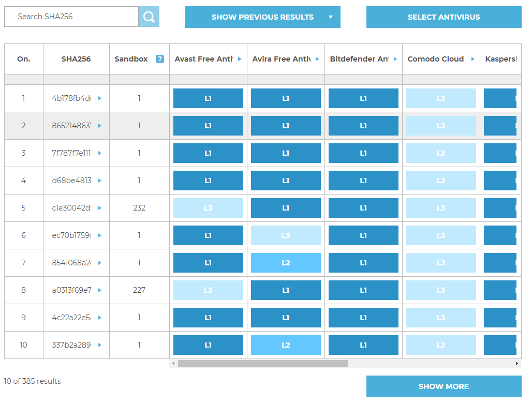Click Bitdefender L1 cell in row 5
This screenshot has width=532, height=404.
(x=363, y=208)
